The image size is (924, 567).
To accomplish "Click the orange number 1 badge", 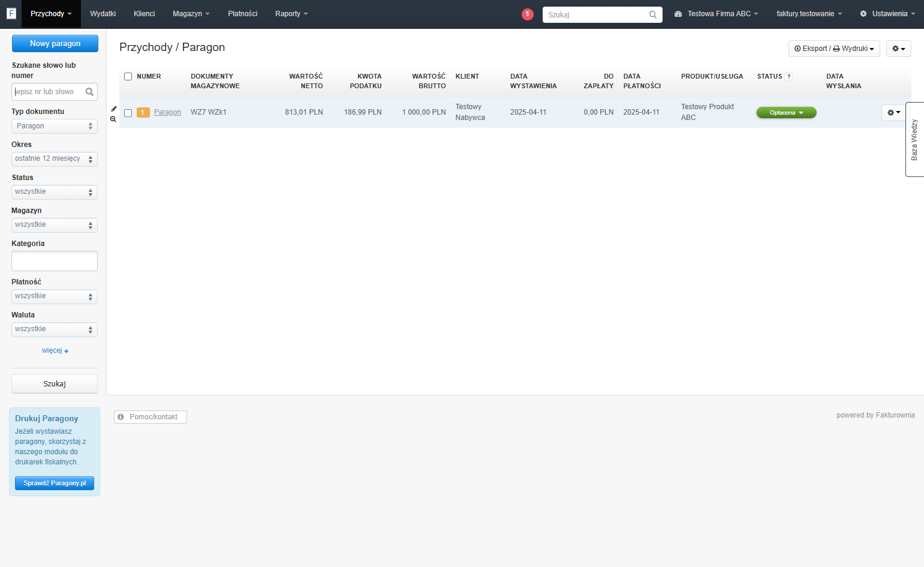I will [143, 112].
